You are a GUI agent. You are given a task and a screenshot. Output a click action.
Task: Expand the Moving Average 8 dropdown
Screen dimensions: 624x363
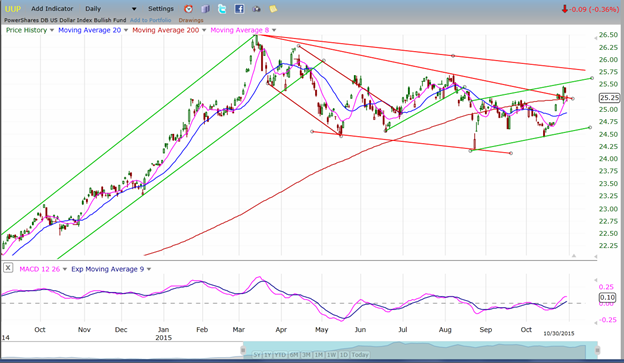click(x=274, y=30)
